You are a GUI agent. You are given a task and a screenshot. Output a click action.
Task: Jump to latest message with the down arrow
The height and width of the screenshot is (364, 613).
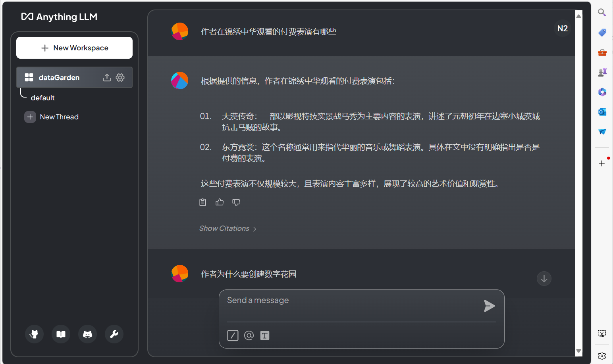point(544,278)
